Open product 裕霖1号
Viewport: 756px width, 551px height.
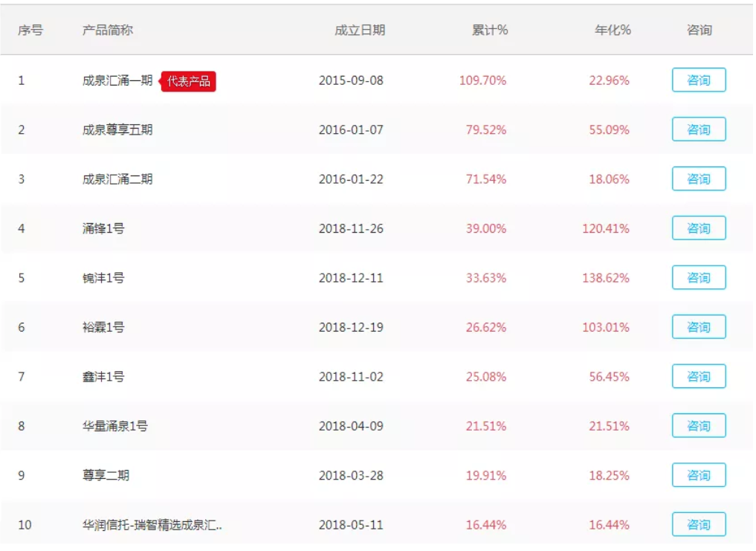[103, 327]
